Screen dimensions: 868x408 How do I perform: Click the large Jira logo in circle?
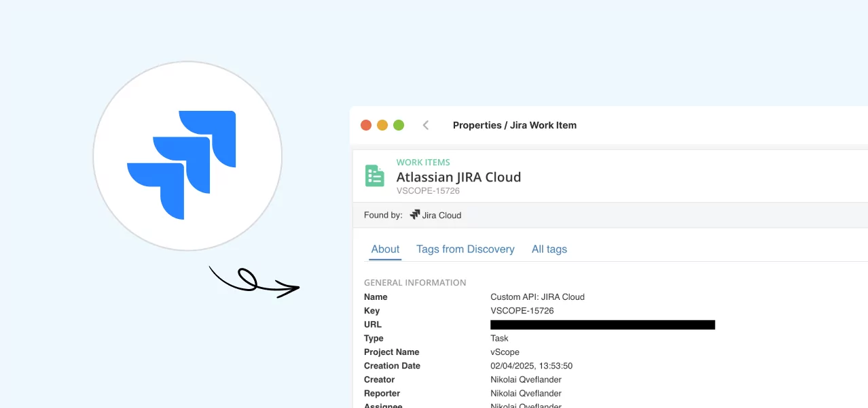click(x=181, y=165)
